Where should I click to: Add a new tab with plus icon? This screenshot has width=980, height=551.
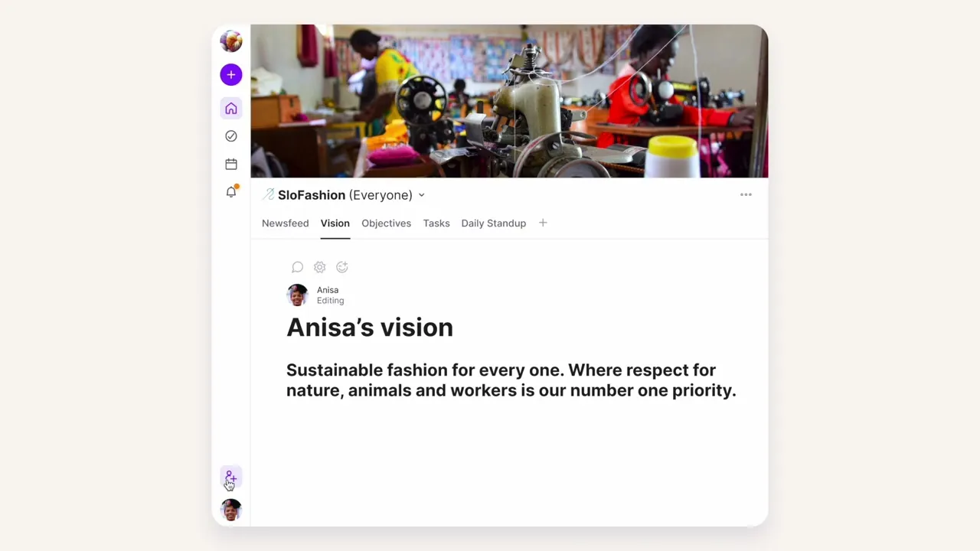[x=543, y=223]
